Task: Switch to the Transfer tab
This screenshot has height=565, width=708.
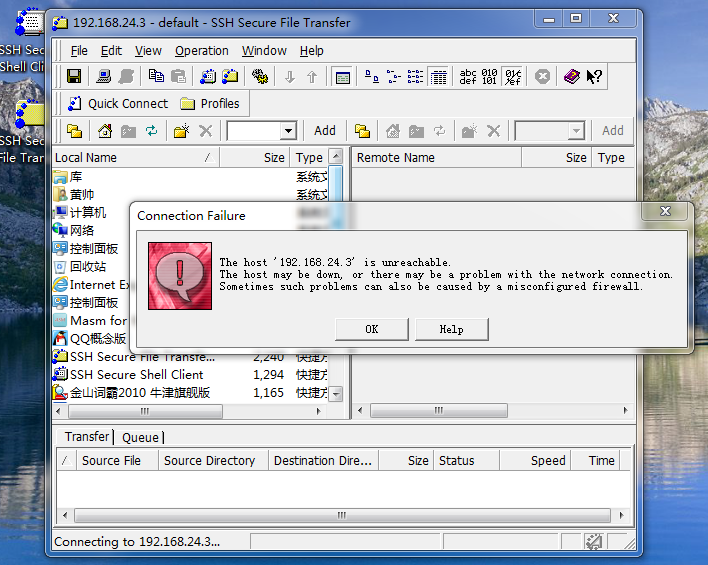Action: 87,437
